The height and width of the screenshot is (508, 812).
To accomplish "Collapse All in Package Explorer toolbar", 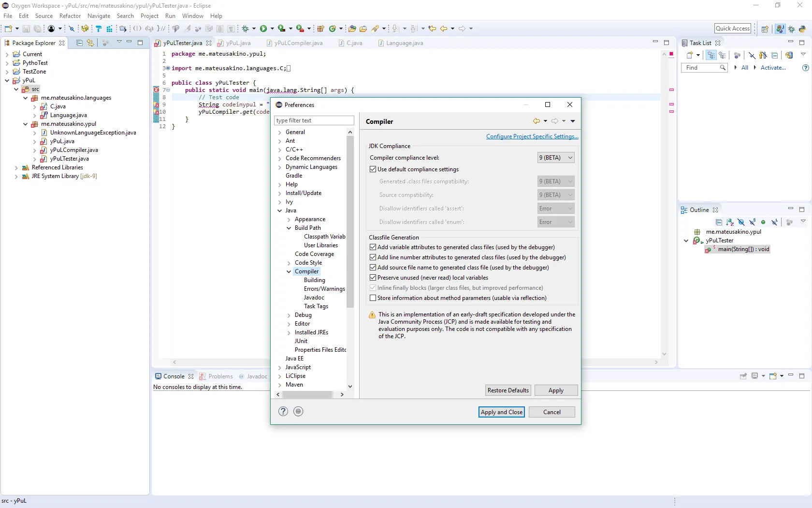I will click(79, 43).
